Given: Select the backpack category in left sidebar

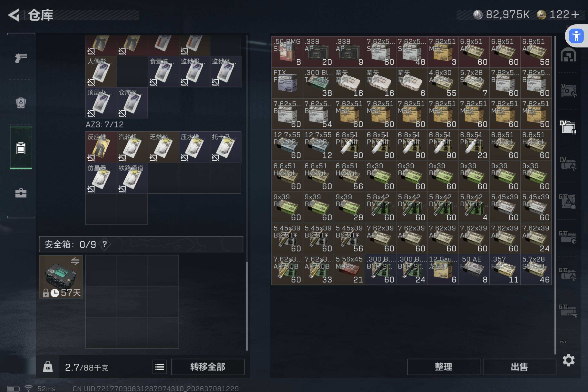Looking at the screenshot, I should (21, 102).
